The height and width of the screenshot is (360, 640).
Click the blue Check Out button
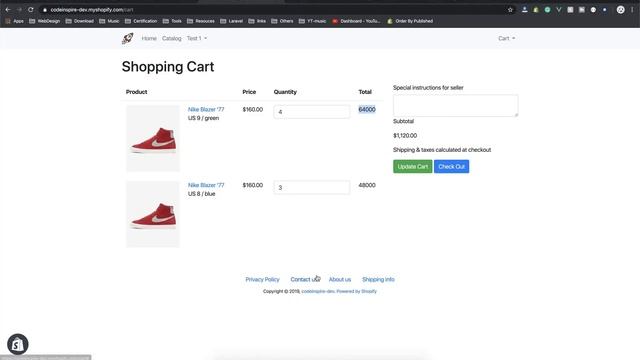pyautogui.click(x=451, y=167)
